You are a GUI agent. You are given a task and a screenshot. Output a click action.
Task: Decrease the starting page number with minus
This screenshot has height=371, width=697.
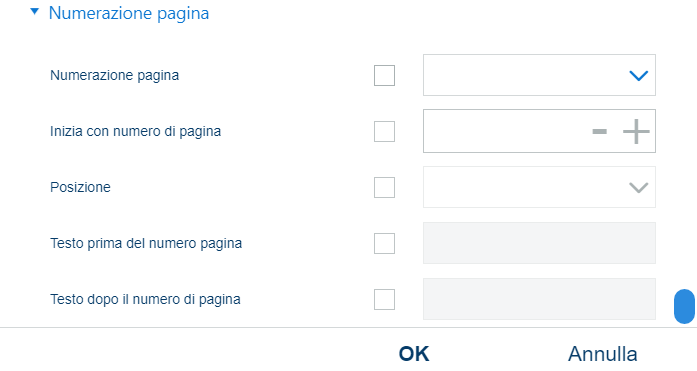click(600, 132)
